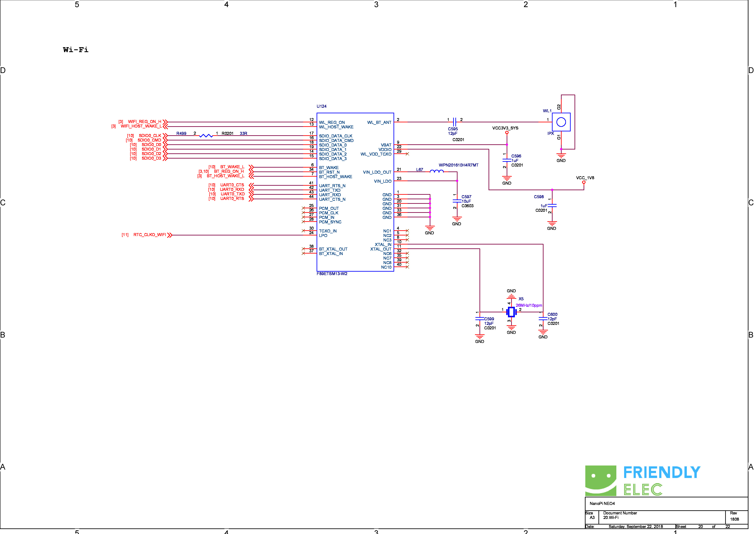Screen dimensions: 756x534
Task: Click the X5 26MHz crystal symbol
Action: pos(511,312)
